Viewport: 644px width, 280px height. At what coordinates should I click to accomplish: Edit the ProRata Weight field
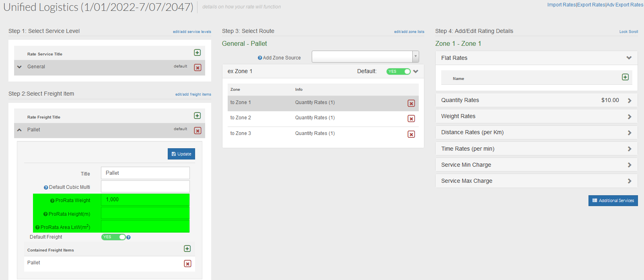145,200
